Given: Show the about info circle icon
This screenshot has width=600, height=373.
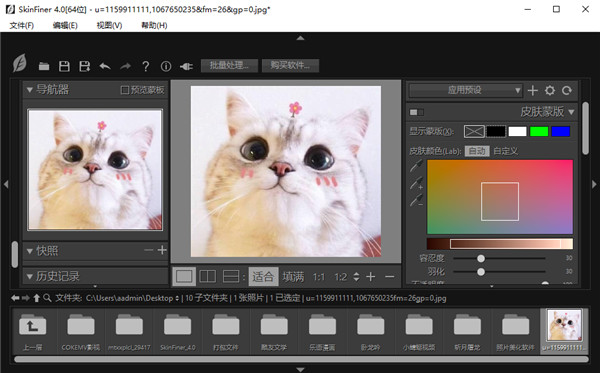Looking at the screenshot, I should (x=166, y=66).
